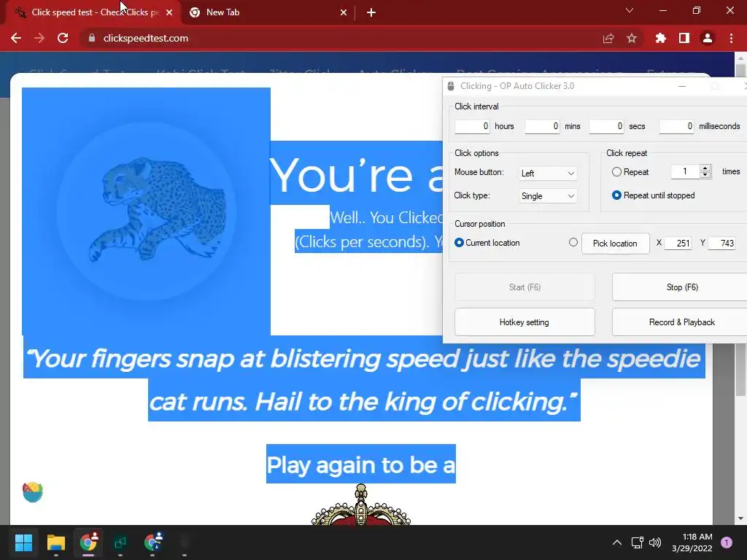Click the scrollbar down arrow
Screen dimensions: 747x560
click(740, 518)
